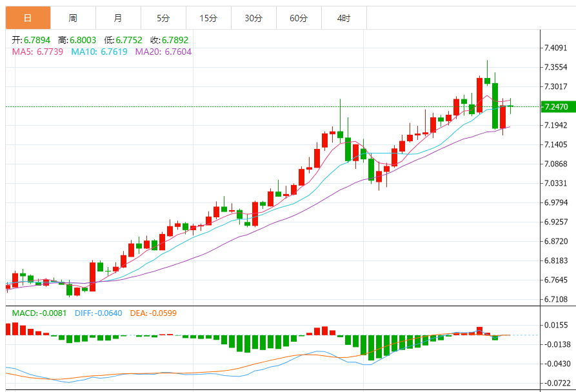Screen dimensions: 576x392
Task: Click the 6.8720 price axis label
Action: click(556, 241)
